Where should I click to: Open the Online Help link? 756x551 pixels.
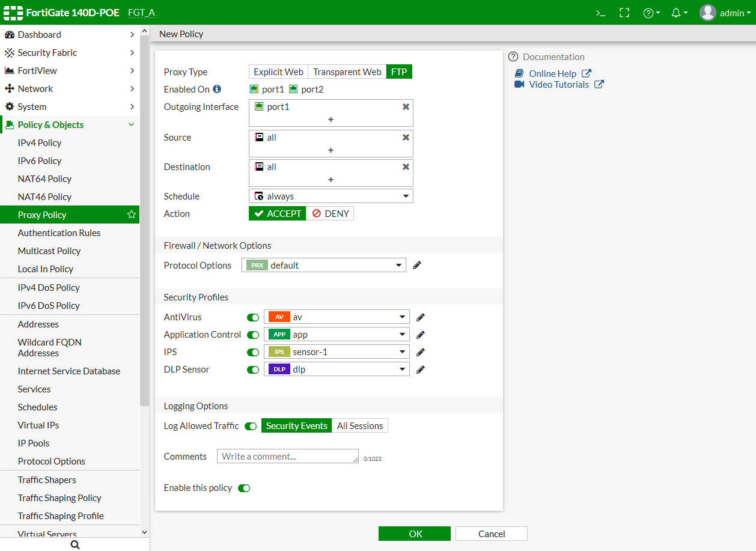[x=552, y=73]
